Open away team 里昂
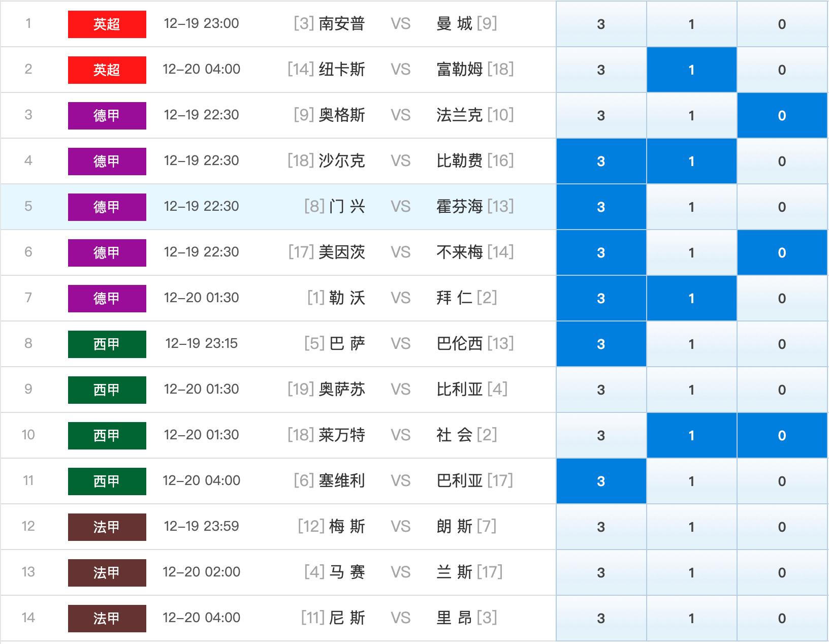Screen dimensions: 829x644 point(454,618)
